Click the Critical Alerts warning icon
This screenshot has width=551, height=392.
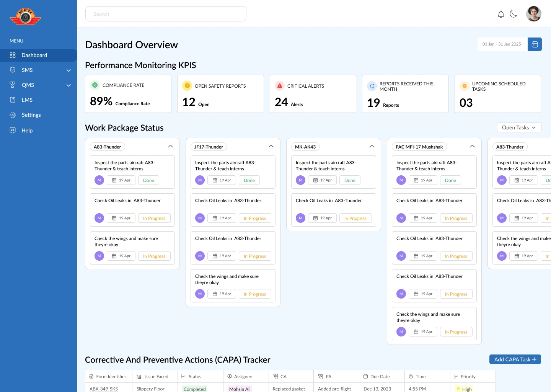[x=280, y=86]
